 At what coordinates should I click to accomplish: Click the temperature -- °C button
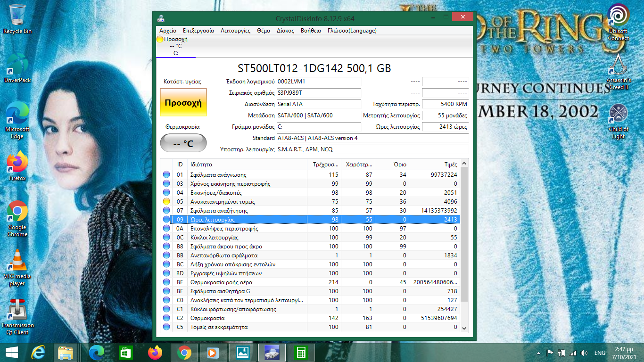coord(183,143)
